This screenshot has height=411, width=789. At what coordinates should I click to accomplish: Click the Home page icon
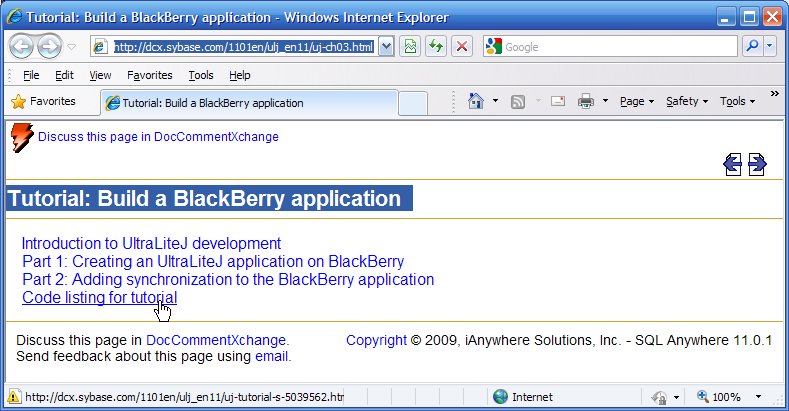[x=476, y=101]
